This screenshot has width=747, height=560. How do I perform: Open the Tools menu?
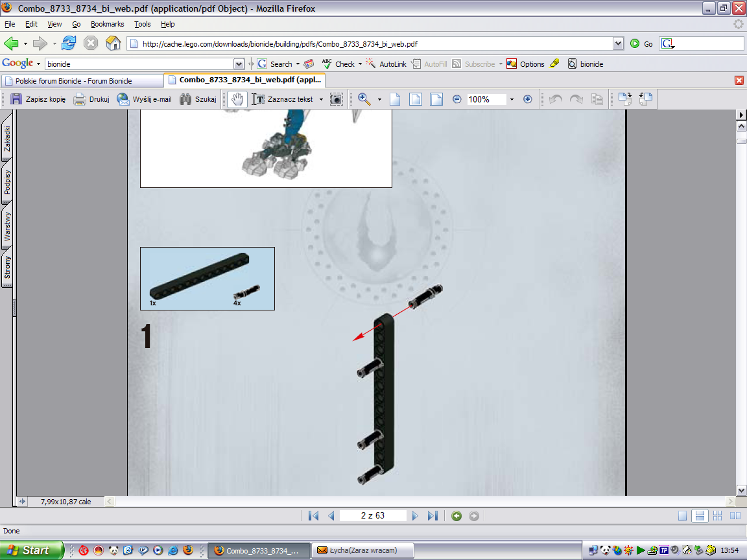click(x=142, y=24)
